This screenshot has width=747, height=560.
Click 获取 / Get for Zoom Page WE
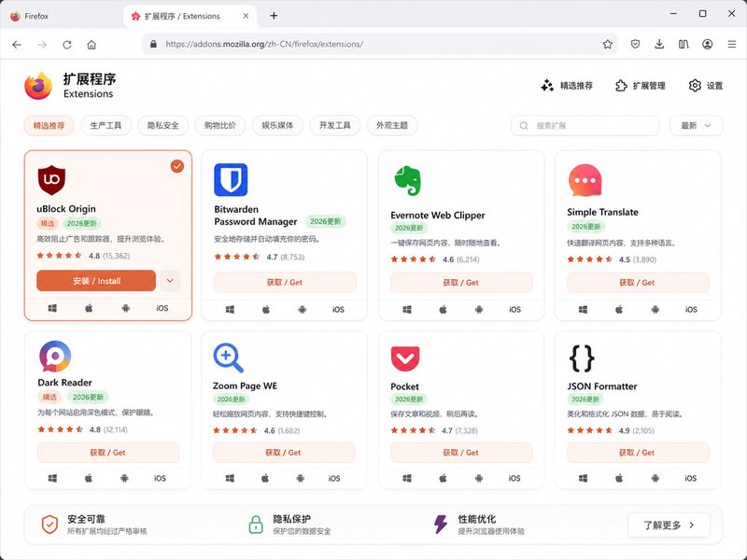pyautogui.click(x=284, y=453)
